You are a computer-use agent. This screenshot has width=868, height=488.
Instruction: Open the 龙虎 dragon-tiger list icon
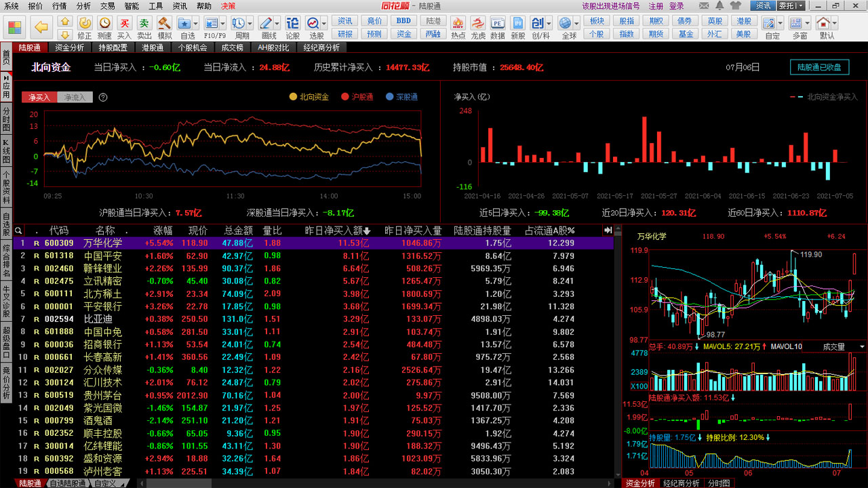point(478,26)
